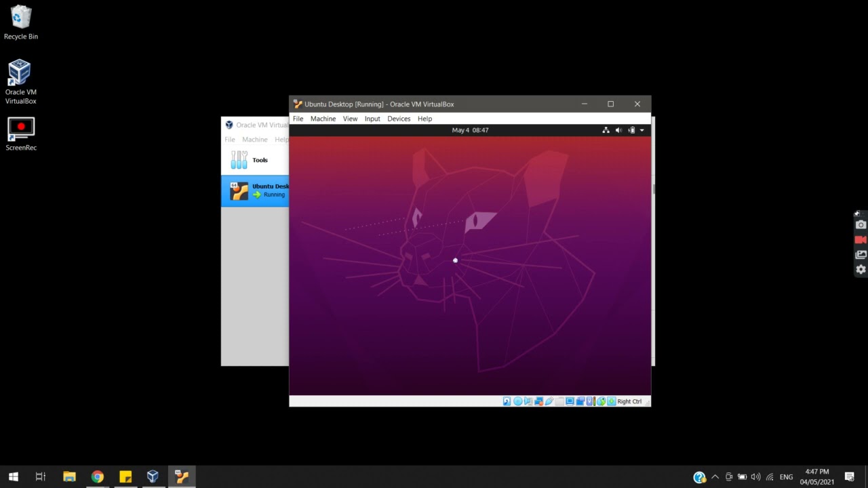Click the Wi-Fi tray icon

pyautogui.click(x=769, y=477)
